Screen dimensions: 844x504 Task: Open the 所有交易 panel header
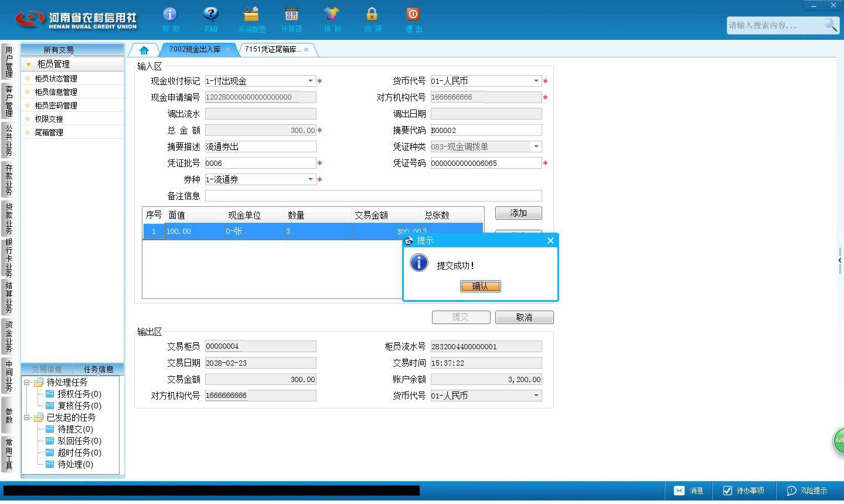click(72, 50)
